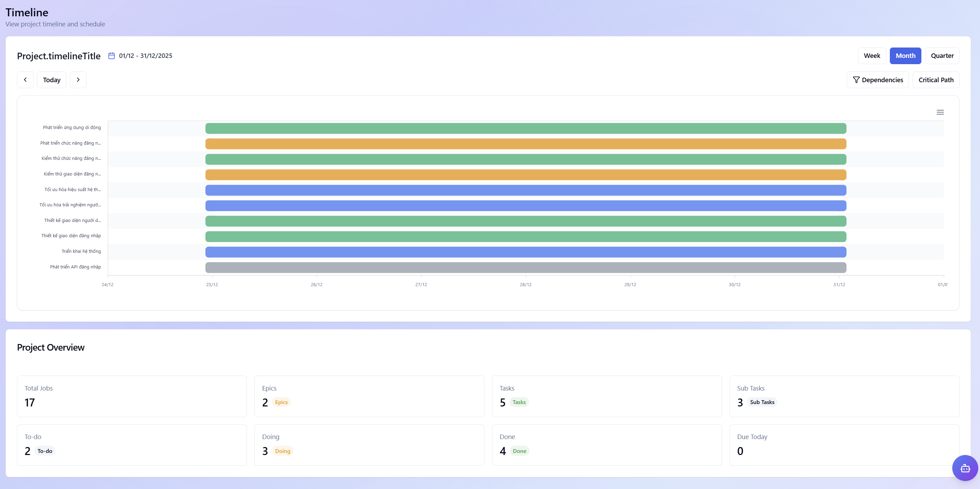
Task: Click the Doing status badge
Action: point(282,451)
